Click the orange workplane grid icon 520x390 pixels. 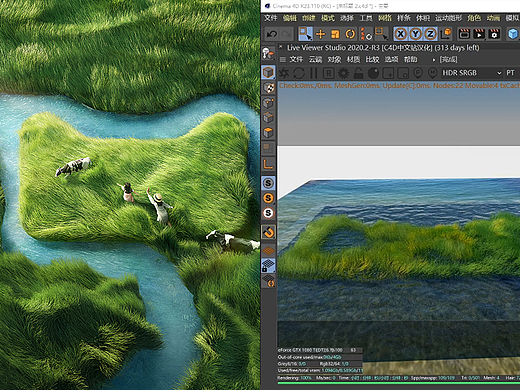pos(268,250)
